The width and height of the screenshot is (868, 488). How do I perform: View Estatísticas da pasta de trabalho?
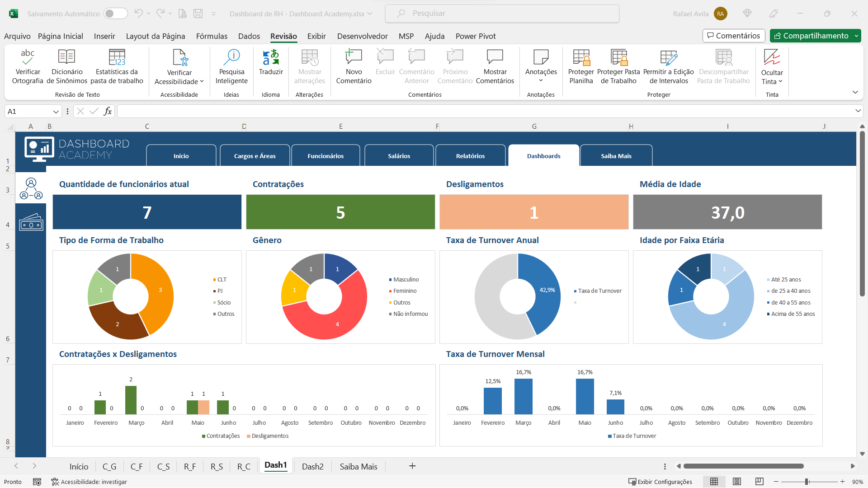click(117, 68)
